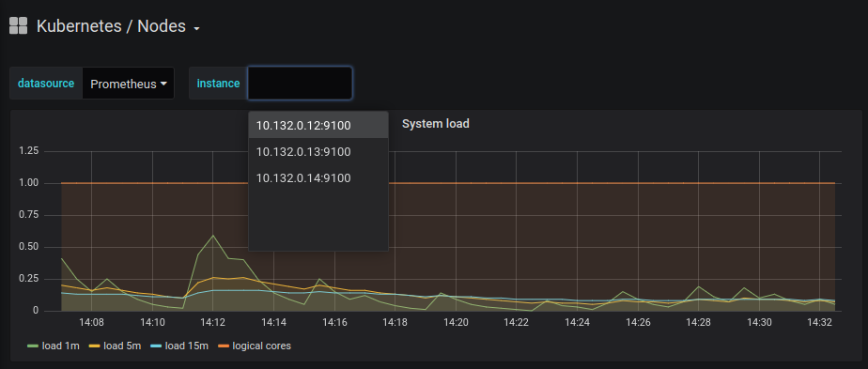
Task: Open the Kubernetes / Nodes dashboard picker
Action: click(x=111, y=26)
